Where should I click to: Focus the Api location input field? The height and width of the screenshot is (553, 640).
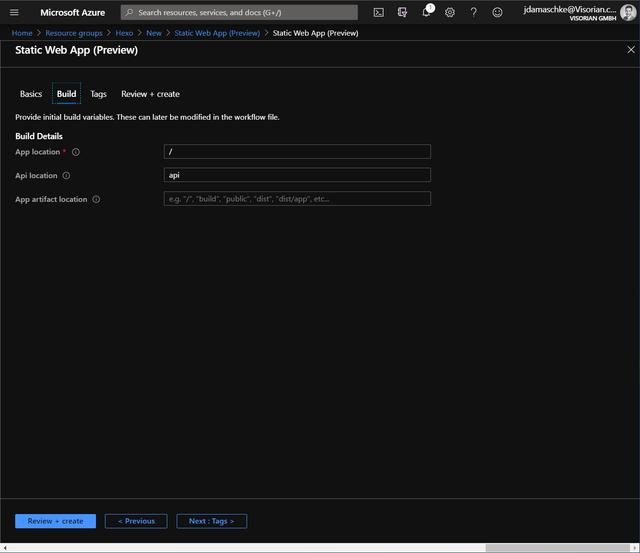pyautogui.click(x=297, y=175)
